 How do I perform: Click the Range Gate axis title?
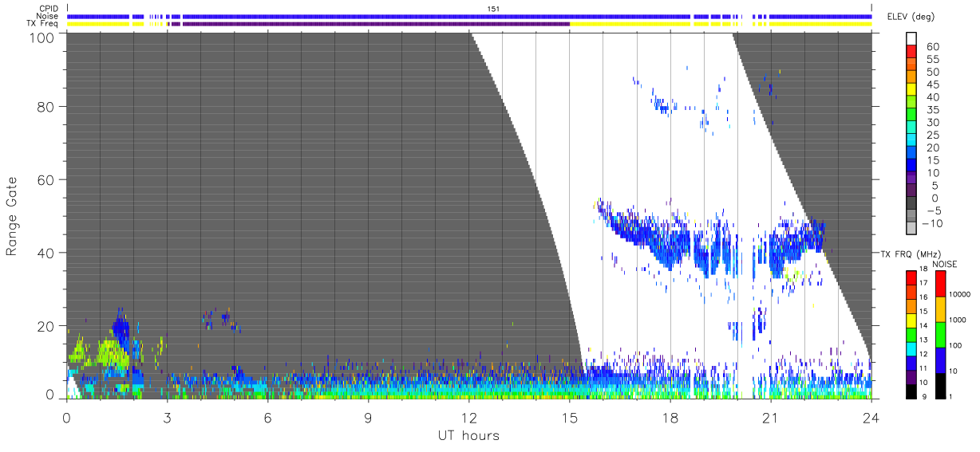[x=12, y=215]
